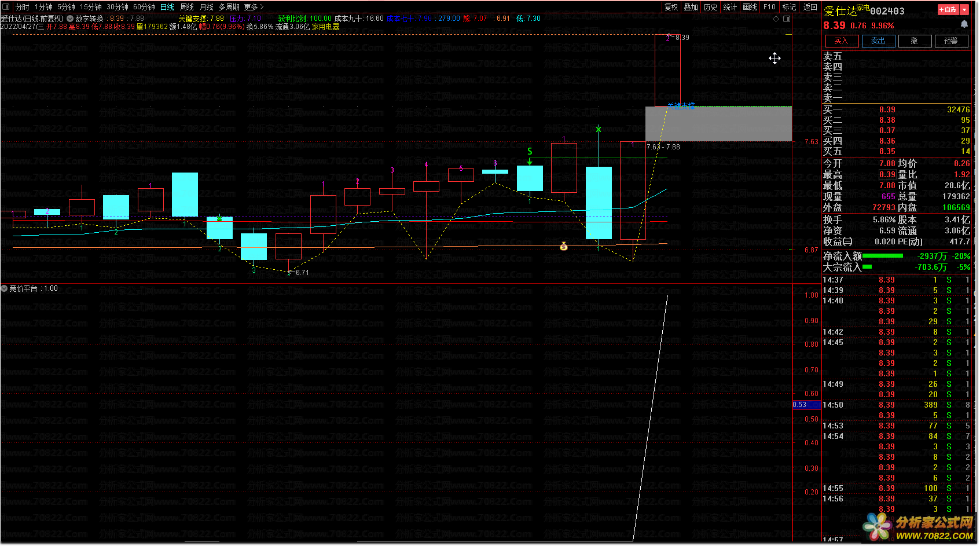Click the 买二 bid price 8.38
Viewport: 980px width, 546px height.
tap(887, 120)
